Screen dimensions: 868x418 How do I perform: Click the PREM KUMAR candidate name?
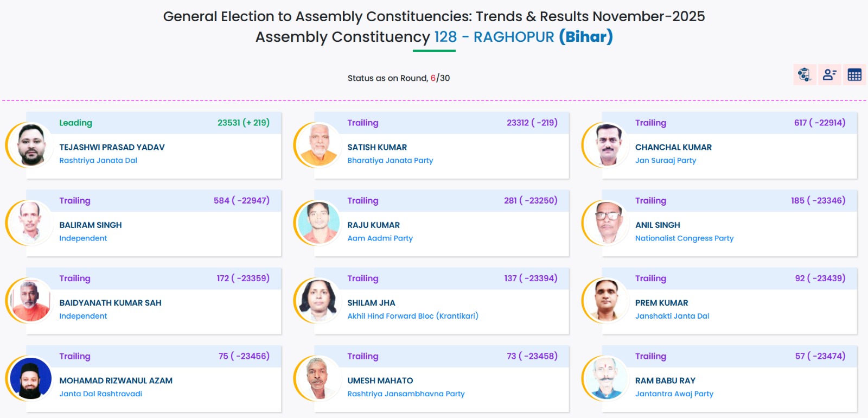pos(661,303)
